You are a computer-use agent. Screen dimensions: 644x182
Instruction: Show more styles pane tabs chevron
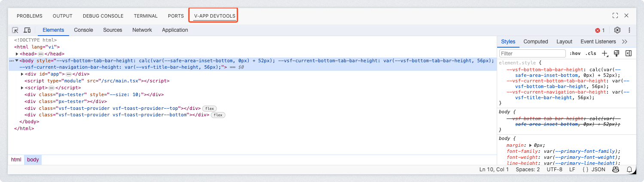625,42
